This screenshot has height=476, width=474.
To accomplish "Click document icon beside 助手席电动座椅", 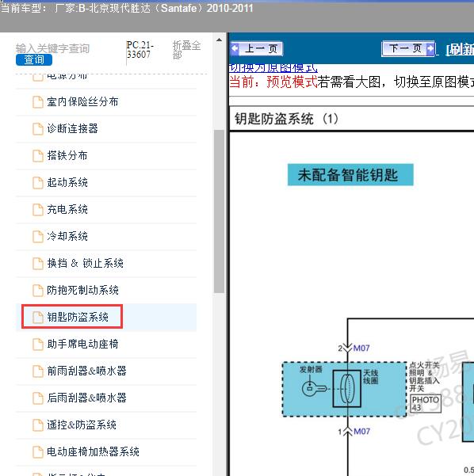I will pos(38,344).
